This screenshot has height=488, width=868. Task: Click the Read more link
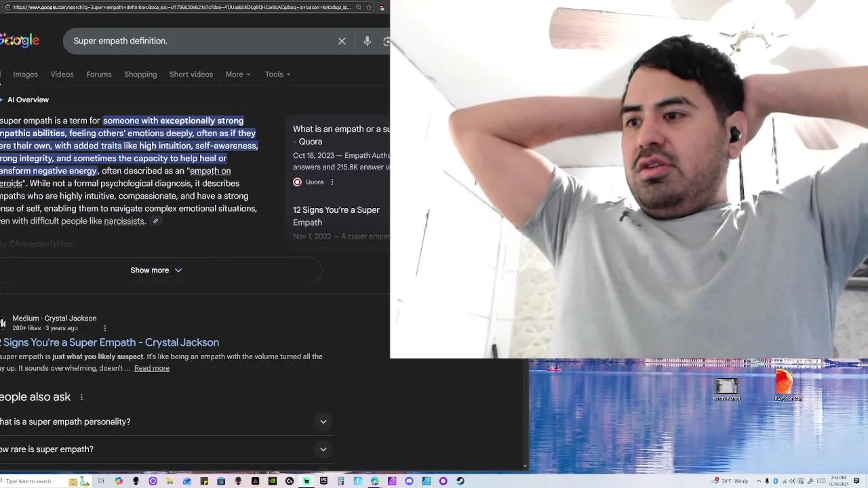pos(152,369)
